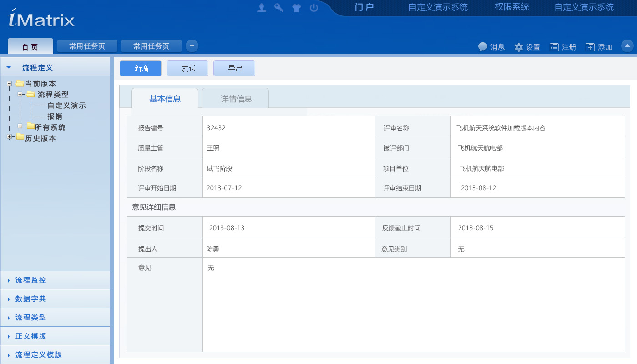Click the logout power icon
This screenshot has height=364, width=637.
click(314, 8)
